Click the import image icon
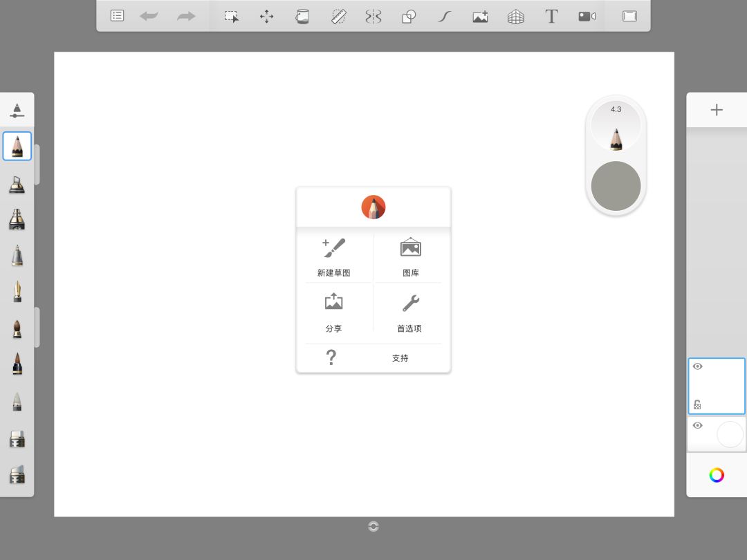747x560 pixels. 480,17
